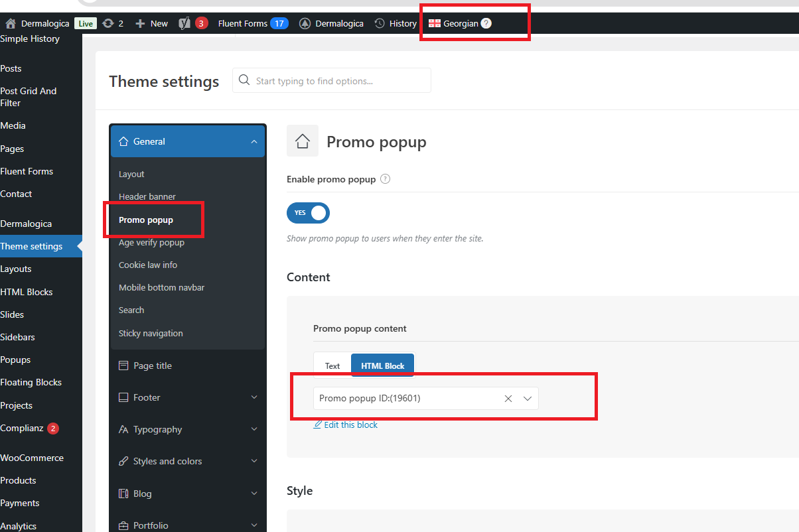Image resolution: width=799 pixels, height=532 pixels.
Task: Clear the Promo popup ID selection with X
Action: pyautogui.click(x=508, y=399)
